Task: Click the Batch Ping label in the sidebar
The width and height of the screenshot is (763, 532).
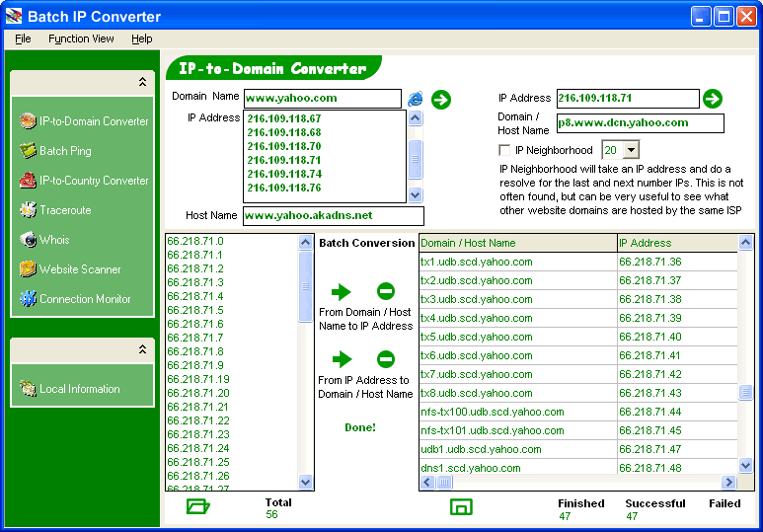Action: pyautogui.click(x=65, y=151)
